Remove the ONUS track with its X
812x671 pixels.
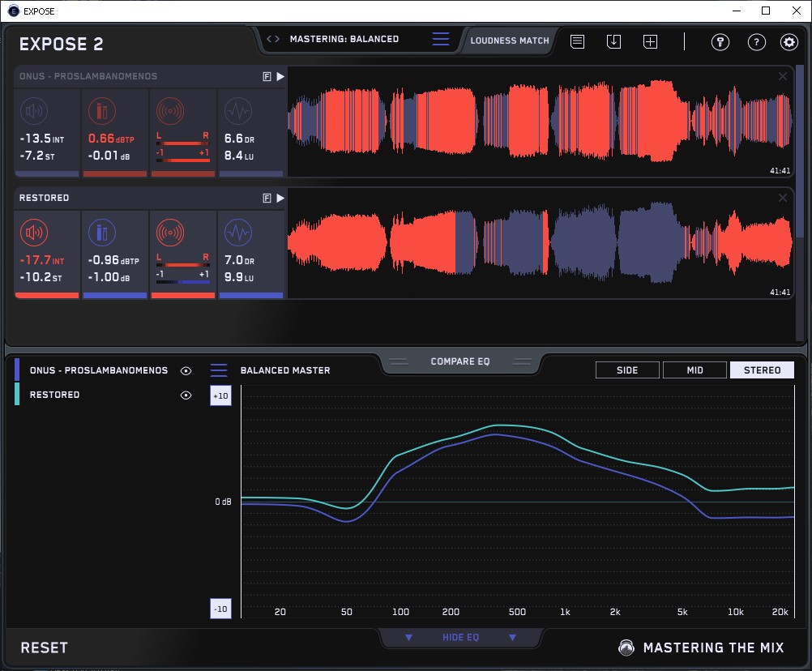tap(783, 77)
